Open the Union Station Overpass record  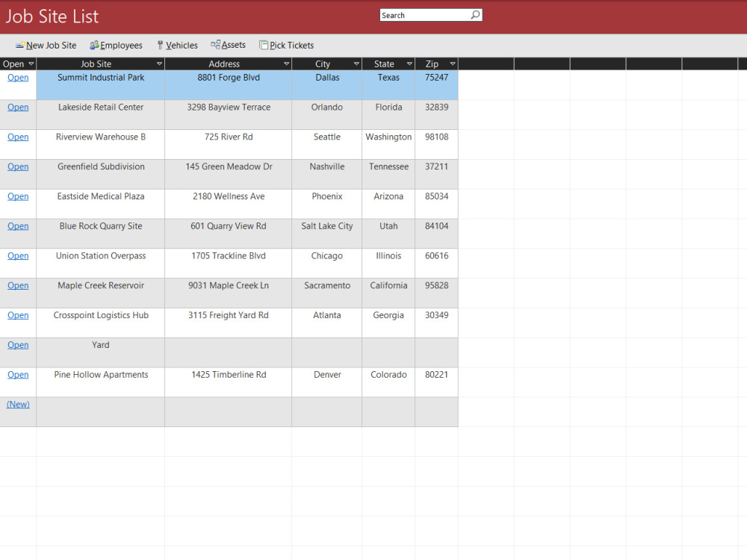[18, 255]
